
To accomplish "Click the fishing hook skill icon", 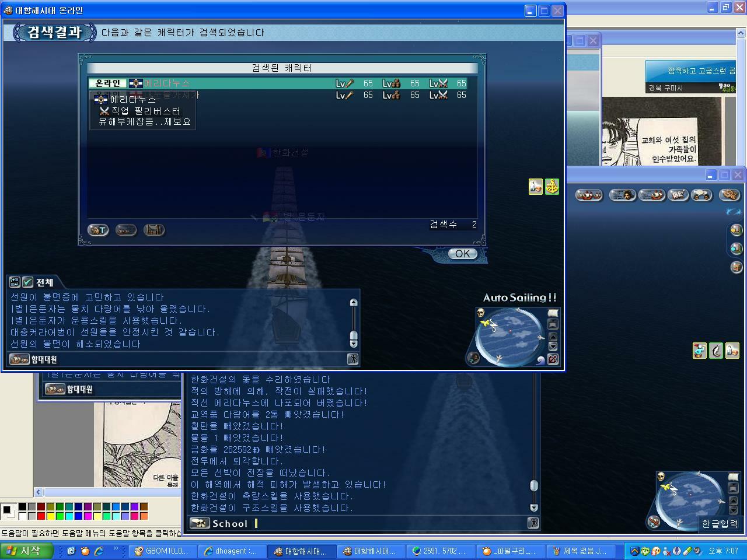I will click(715, 351).
